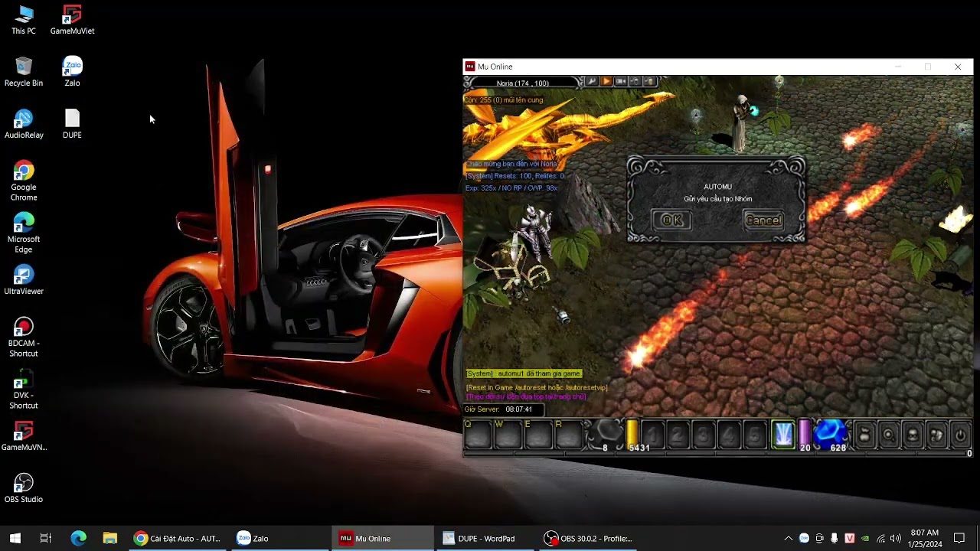Image resolution: width=980 pixels, height=551 pixels.
Task: Open the Recycle Bin desktop icon
Action: coord(24,73)
